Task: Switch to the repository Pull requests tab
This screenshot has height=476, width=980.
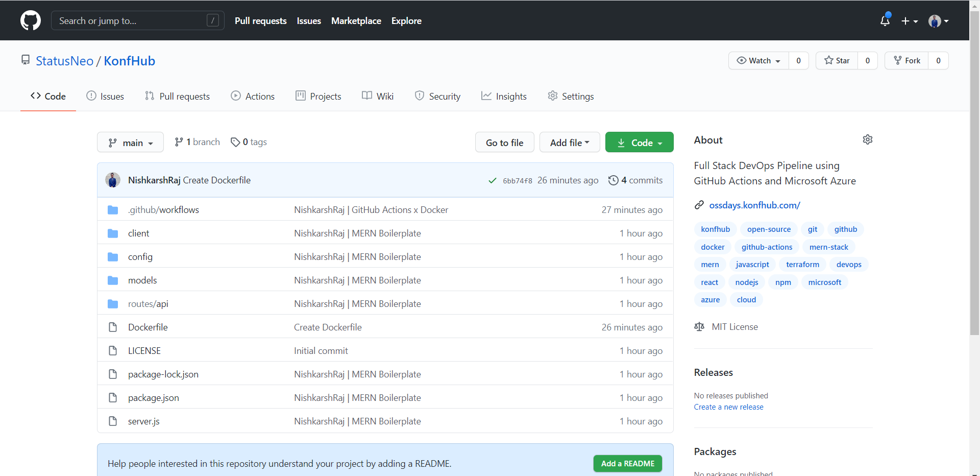Action: (177, 96)
